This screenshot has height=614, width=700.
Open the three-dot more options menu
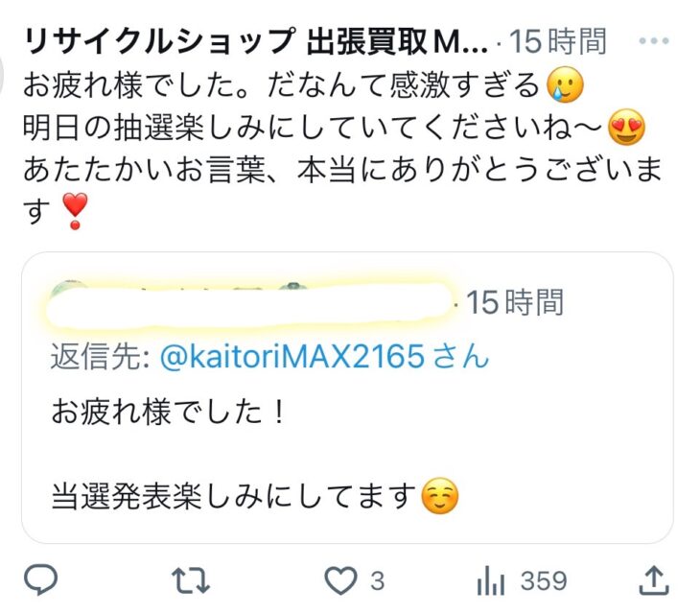[654, 41]
